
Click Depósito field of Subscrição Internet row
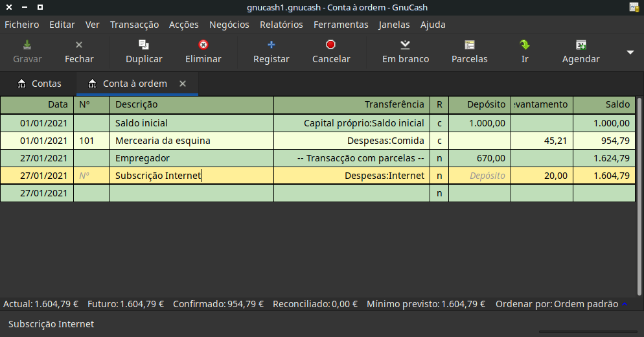pyautogui.click(x=479, y=176)
